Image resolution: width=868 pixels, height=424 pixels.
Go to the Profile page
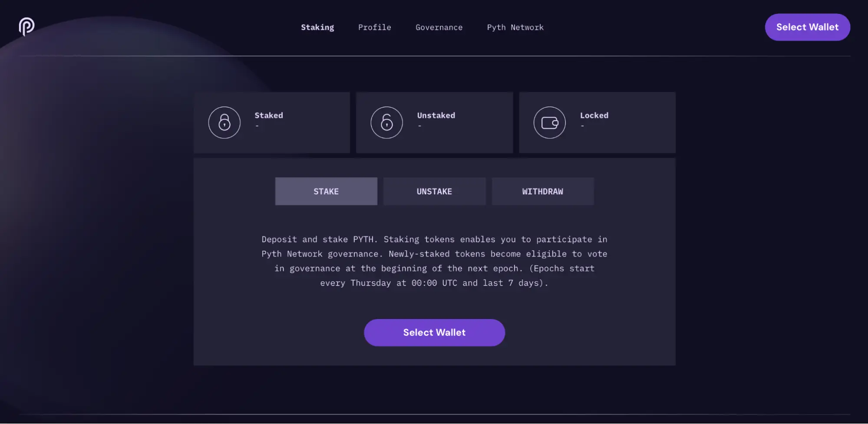pyautogui.click(x=374, y=27)
